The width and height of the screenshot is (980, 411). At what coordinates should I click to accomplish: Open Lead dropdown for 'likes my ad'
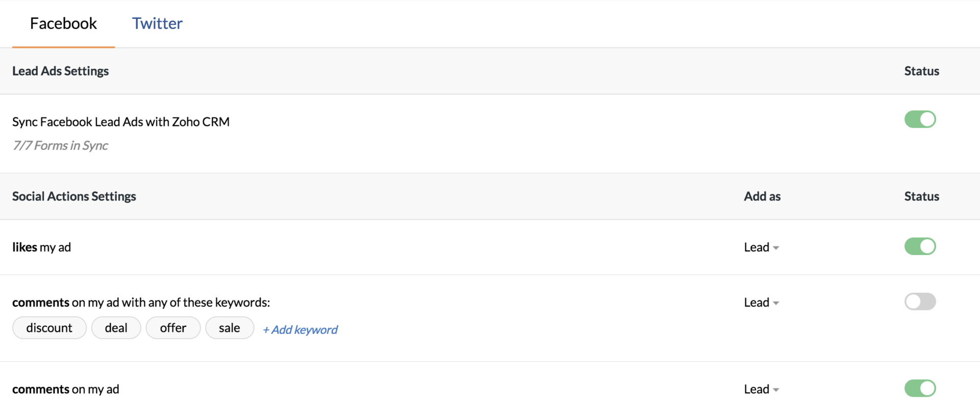(761, 247)
